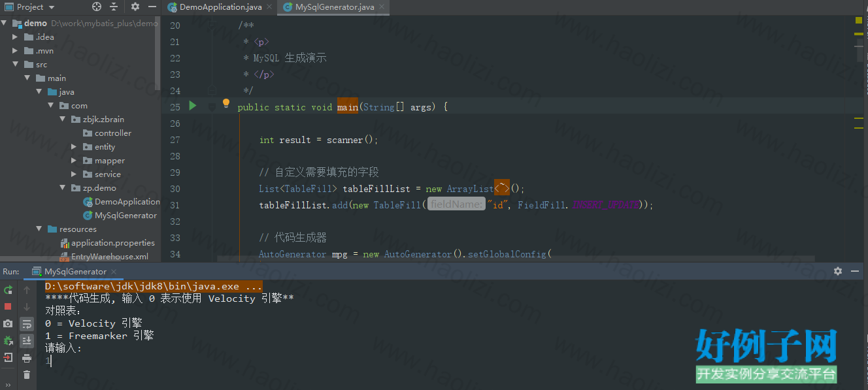Select the controller package in tree
868x390 pixels.
pos(107,133)
